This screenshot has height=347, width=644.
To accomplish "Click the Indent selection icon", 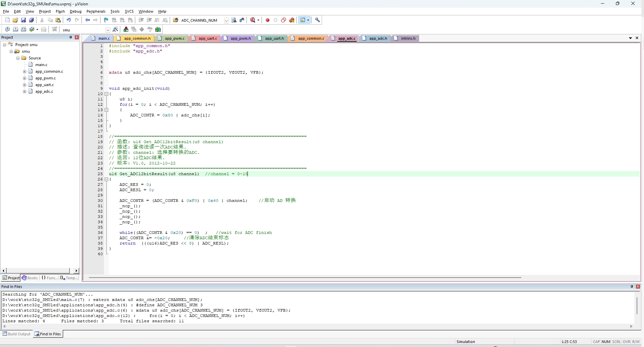I will coord(141,20).
